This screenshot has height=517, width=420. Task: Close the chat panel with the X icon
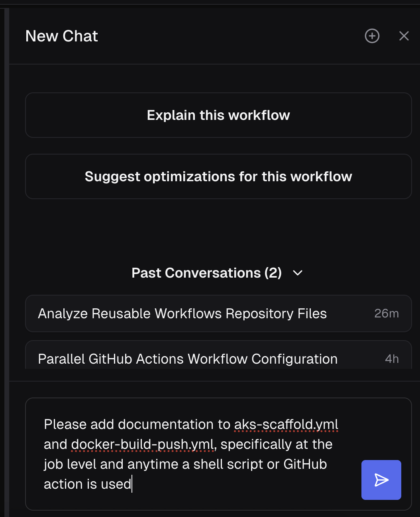point(404,36)
